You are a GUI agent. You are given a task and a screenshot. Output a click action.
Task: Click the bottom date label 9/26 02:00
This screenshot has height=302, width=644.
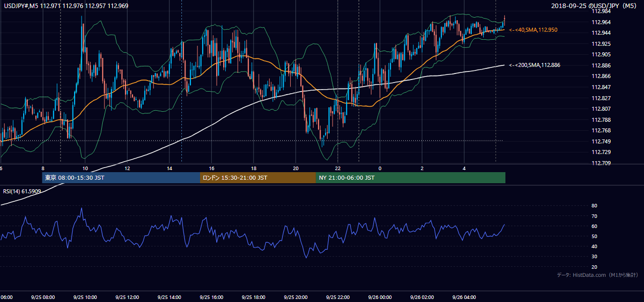[422, 297]
